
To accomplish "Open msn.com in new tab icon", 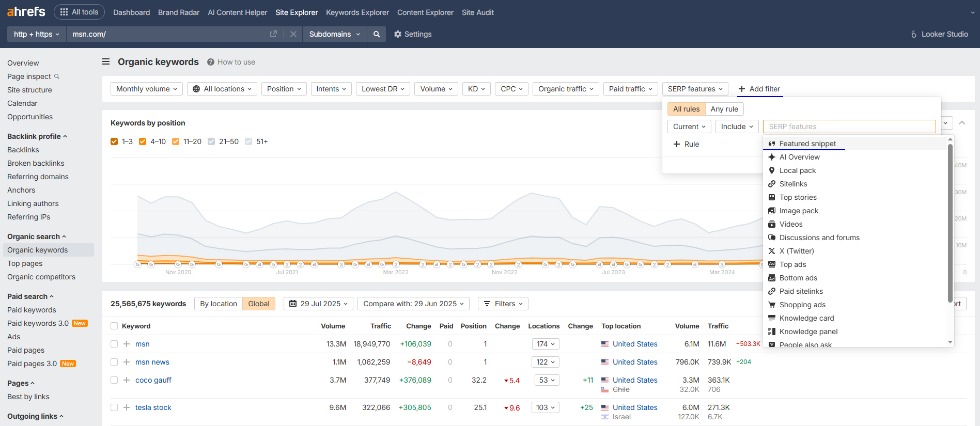I will (x=273, y=34).
